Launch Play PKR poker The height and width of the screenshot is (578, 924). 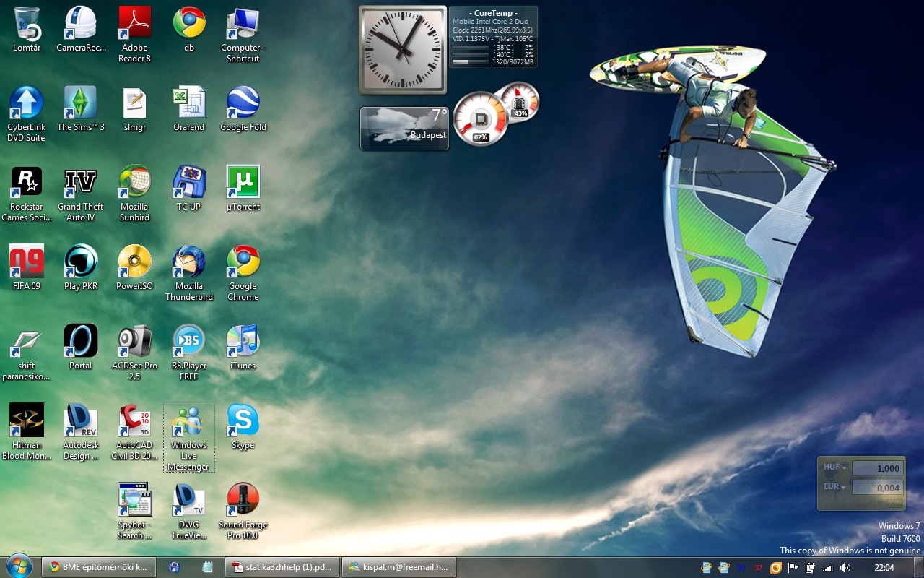pyautogui.click(x=81, y=267)
